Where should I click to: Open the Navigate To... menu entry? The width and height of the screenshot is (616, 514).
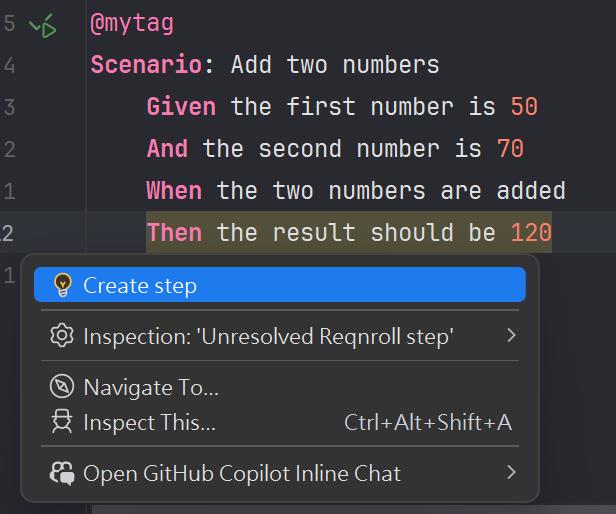coord(151,387)
